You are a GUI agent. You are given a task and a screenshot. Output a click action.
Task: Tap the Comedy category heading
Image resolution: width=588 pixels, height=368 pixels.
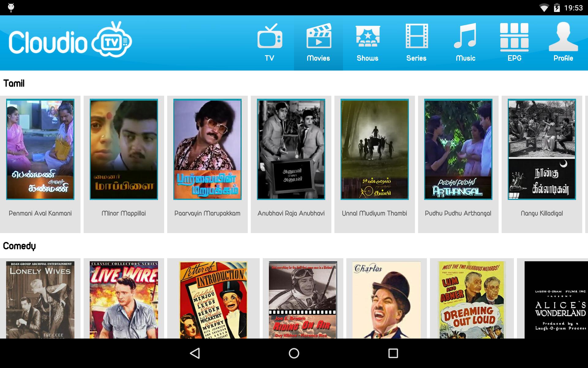pos(19,246)
